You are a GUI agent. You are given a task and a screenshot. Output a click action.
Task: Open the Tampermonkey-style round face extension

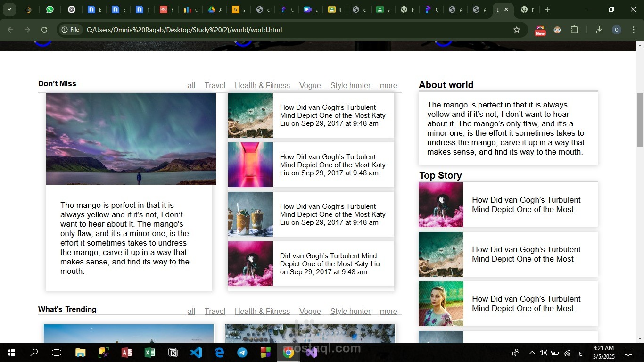(x=557, y=30)
